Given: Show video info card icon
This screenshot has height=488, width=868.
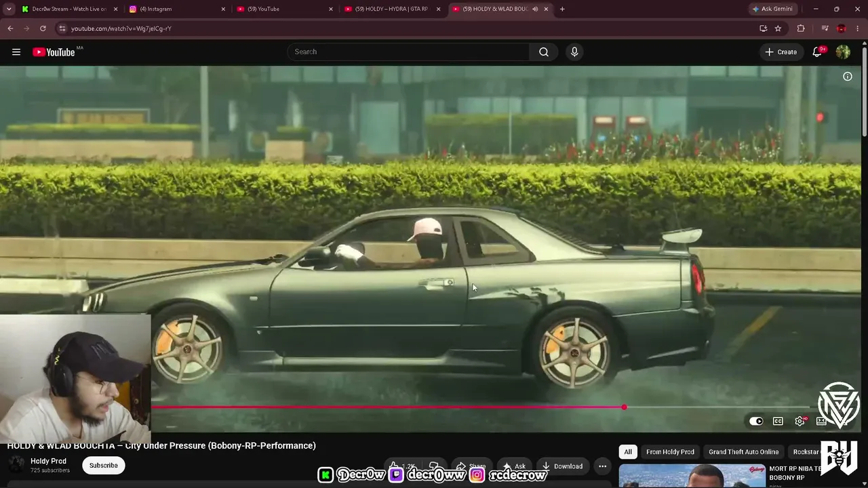Looking at the screenshot, I should [848, 77].
